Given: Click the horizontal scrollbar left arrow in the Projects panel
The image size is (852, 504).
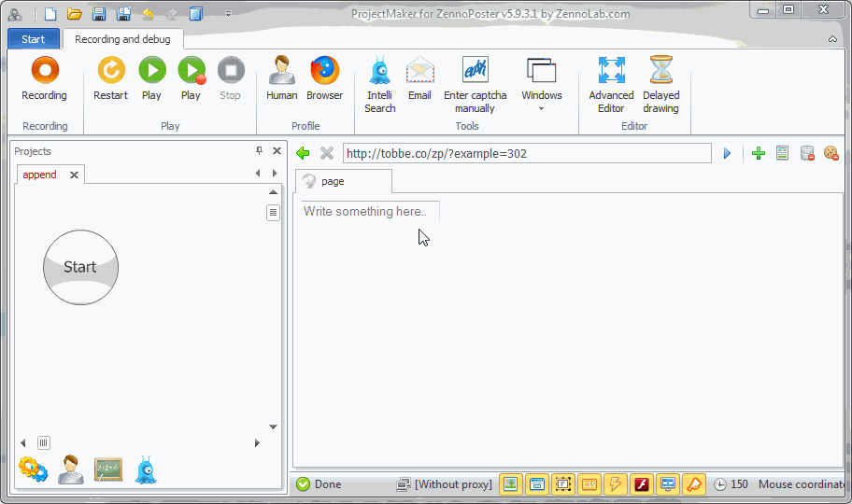Looking at the screenshot, I should point(22,443).
